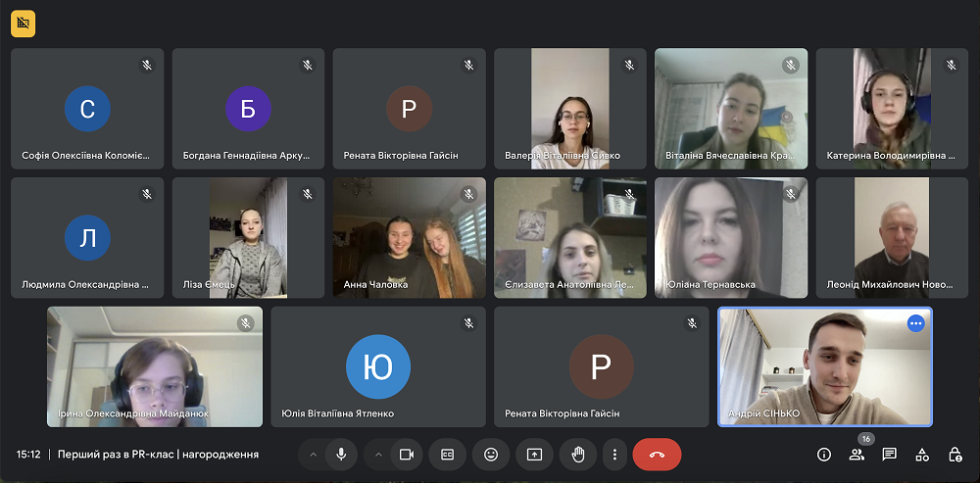Open emoji reactions panel
Image resolution: width=980 pixels, height=483 pixels.
tap(491, 455)
